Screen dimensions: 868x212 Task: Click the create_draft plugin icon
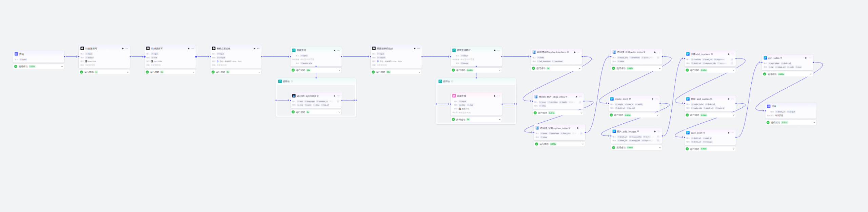click(612, 99)
